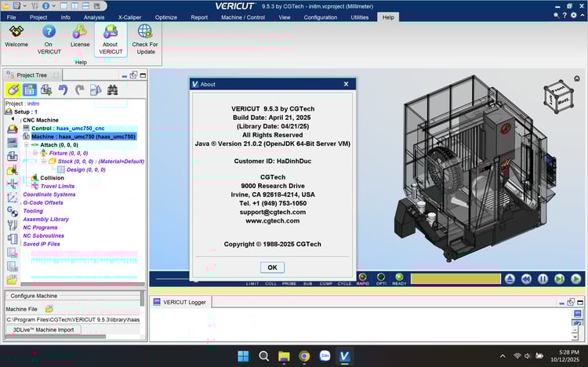
Task: Select Assembly Library tree item
Action: 45,219
